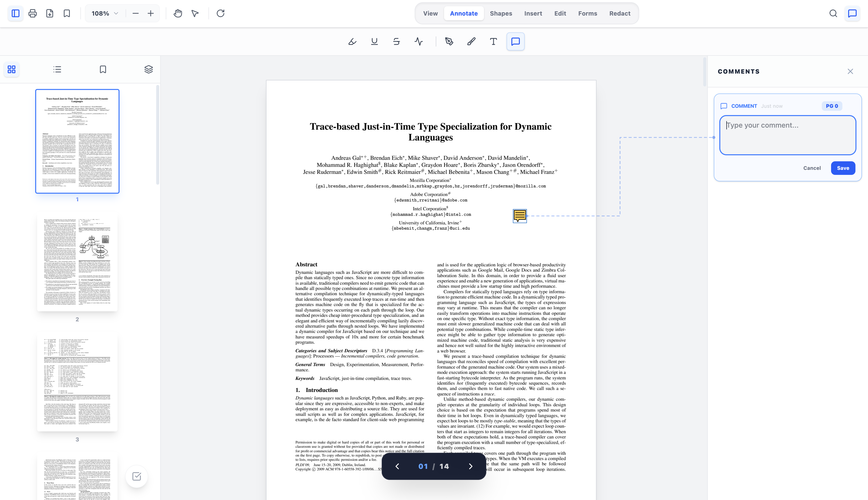Viewport: 868px width, 500px height.
Task: Click the download document icon
Action: tap(50, 13)
